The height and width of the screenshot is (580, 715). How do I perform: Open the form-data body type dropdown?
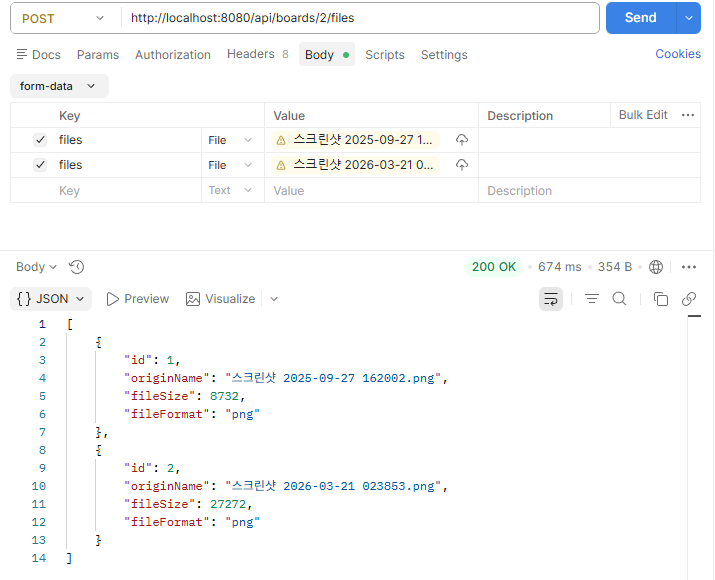[x=59, y=86]
